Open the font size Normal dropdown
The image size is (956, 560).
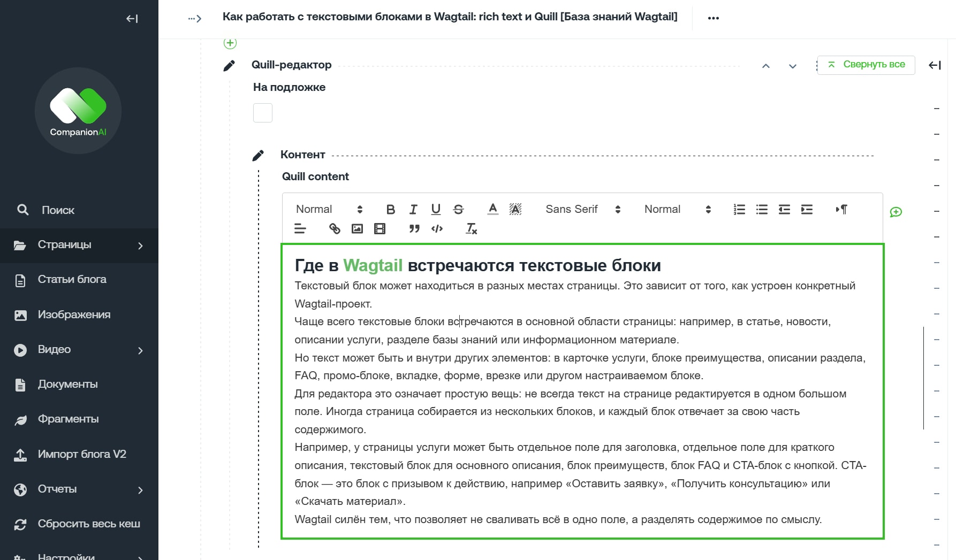678,209
